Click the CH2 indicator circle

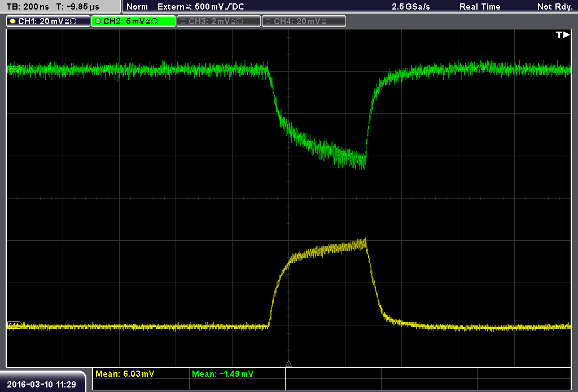click(x=98, y=21)
